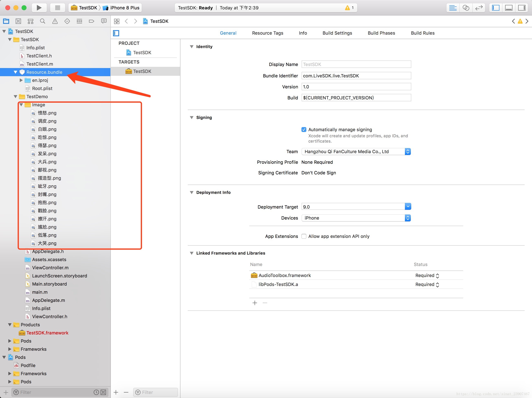Show the Version editor

tap(479, 8)
